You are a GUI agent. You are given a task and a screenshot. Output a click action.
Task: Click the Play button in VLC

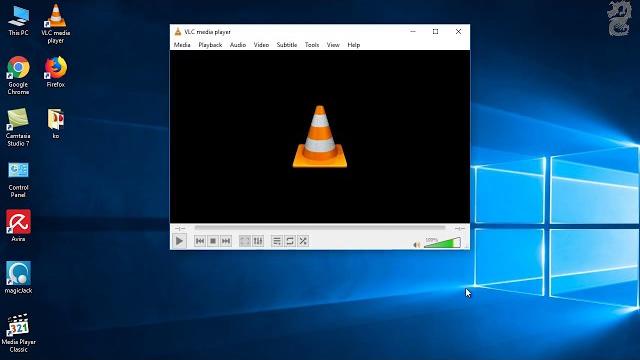(x=179, y=241)
